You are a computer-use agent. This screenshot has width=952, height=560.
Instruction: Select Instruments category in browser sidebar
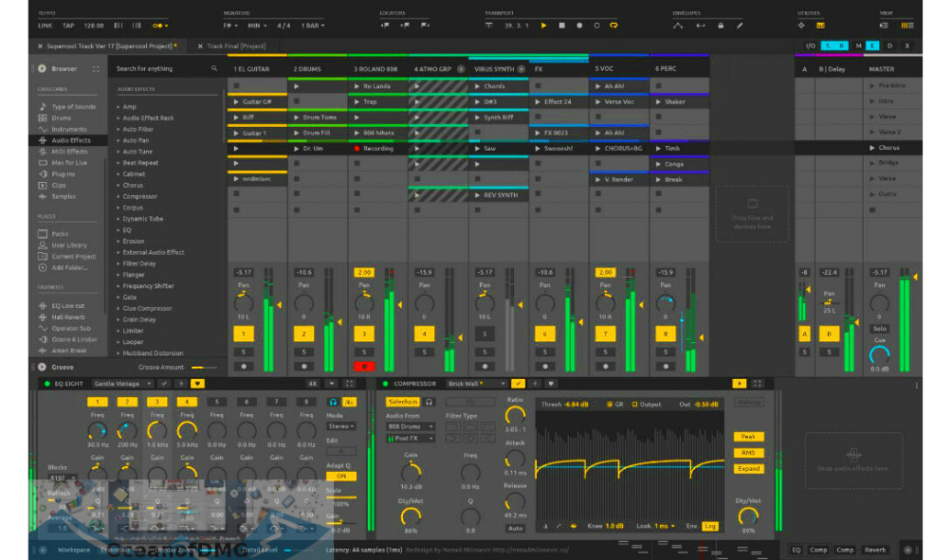[x=68, y=130]
